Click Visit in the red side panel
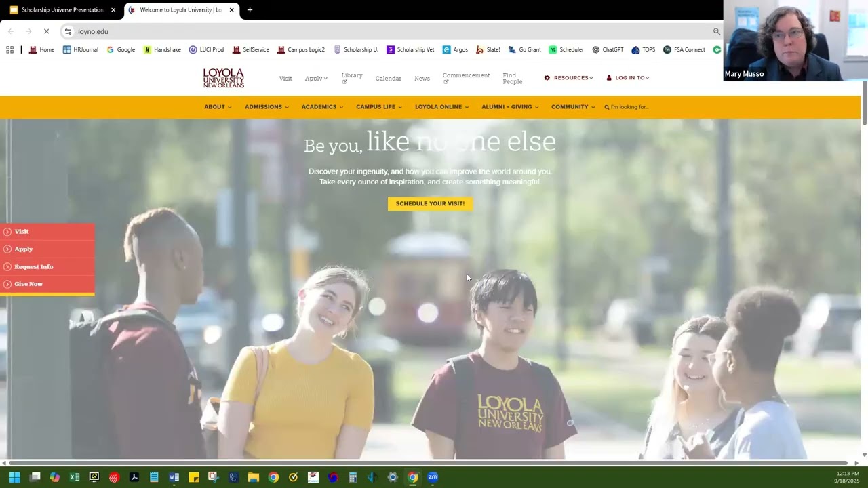This screenshot has height=488, width=868. 47,232
